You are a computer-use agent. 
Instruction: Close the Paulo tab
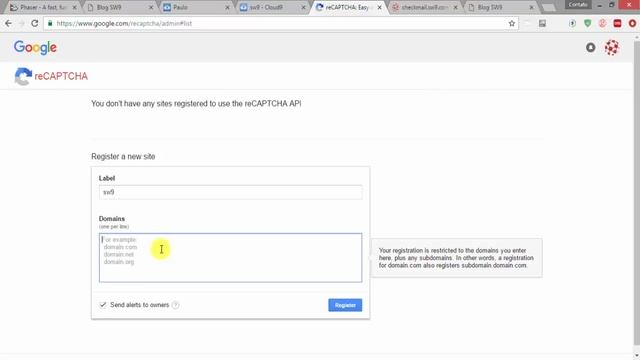point(227,7)
